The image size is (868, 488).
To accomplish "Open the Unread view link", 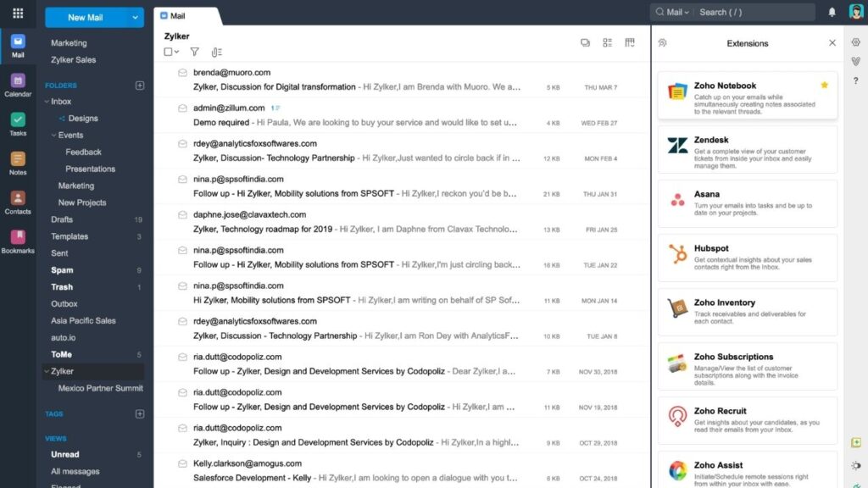I will tap(64, 455).
